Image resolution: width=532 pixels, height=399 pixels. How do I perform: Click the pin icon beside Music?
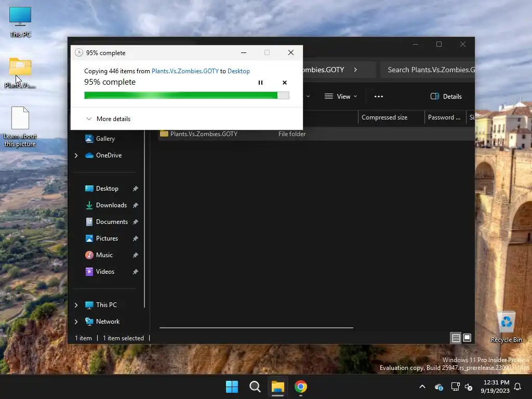[x=136, y=255]
